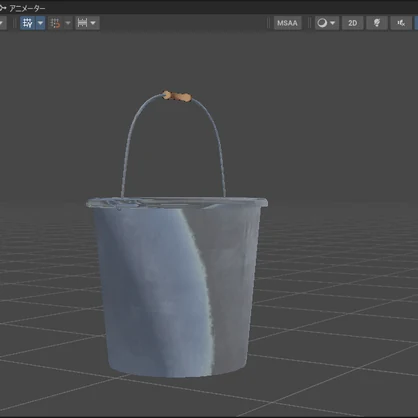This screenshot has width=418, height=418.
Task: Toggle 2D view mode
Action: (352, 23)
